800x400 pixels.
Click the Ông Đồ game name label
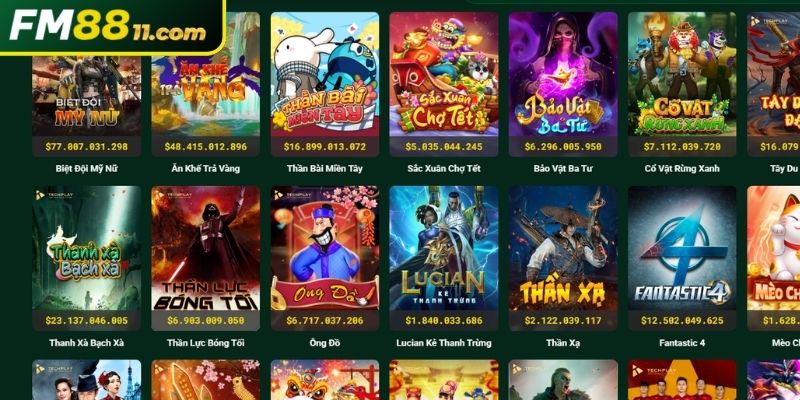click(x=325, y=343)
